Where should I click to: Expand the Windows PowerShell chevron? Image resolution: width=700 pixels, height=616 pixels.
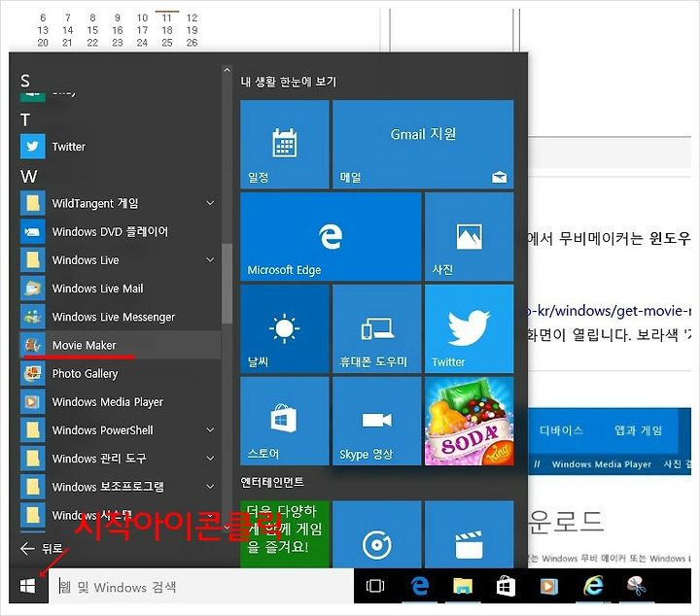[210, 430]
